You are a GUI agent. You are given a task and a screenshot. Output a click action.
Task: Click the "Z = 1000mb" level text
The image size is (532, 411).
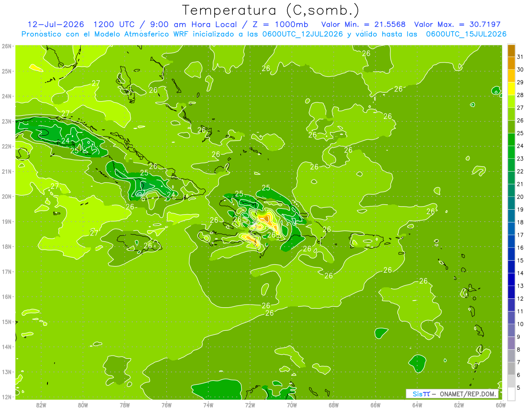[281, 24]
